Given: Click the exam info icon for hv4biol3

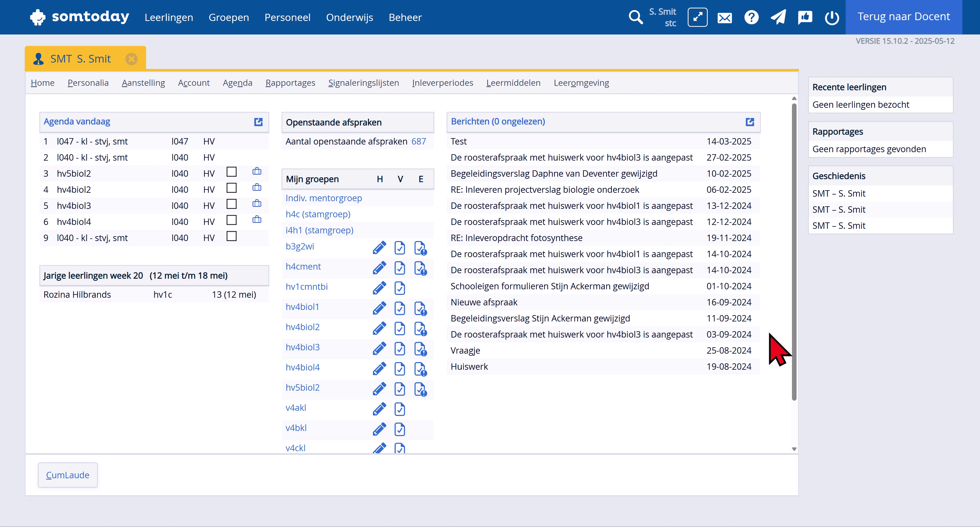Looking at the screenshot, I should pos(420,349).
